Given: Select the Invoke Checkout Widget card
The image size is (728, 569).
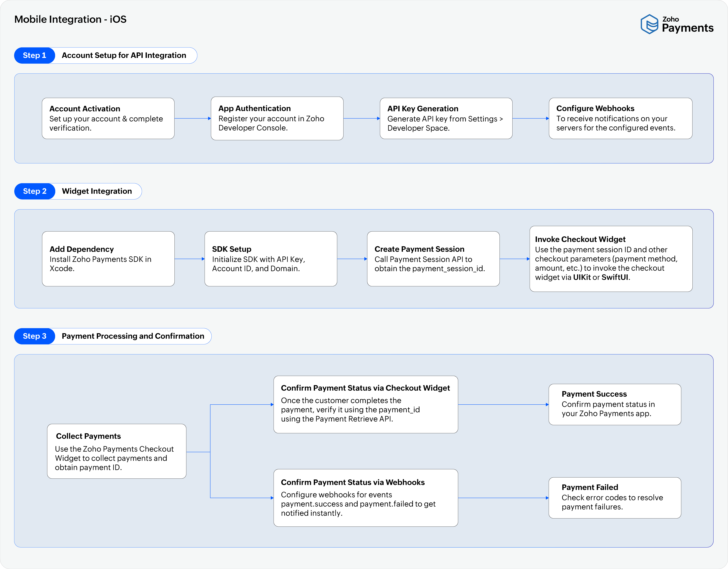Looking at the screenshot, I should (611, 259).
